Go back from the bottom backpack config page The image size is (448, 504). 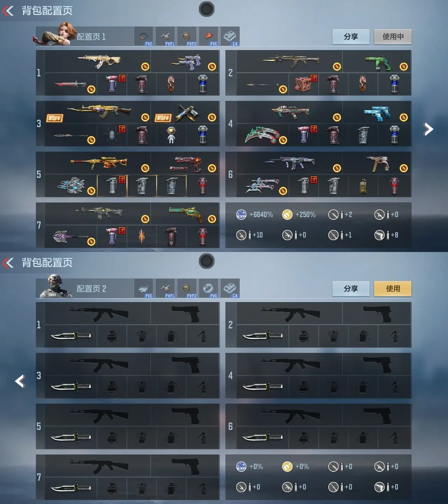coord(8,263)
